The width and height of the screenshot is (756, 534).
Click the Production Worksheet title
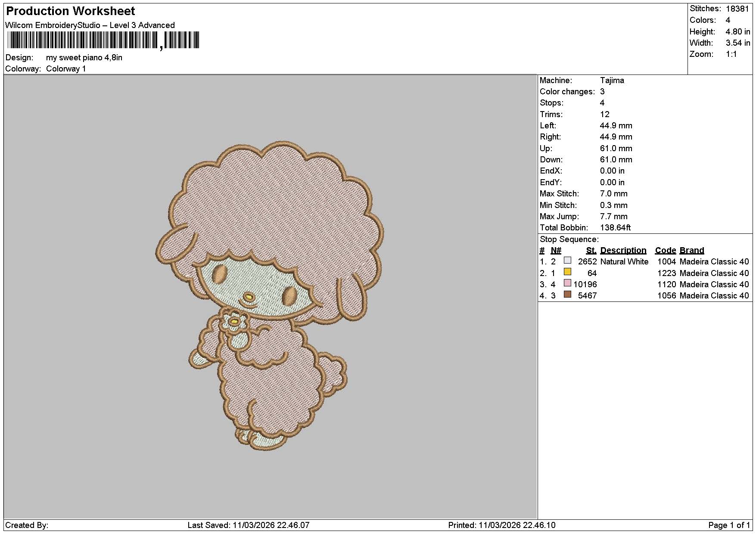pyautogui.click(x=71, y=11)
